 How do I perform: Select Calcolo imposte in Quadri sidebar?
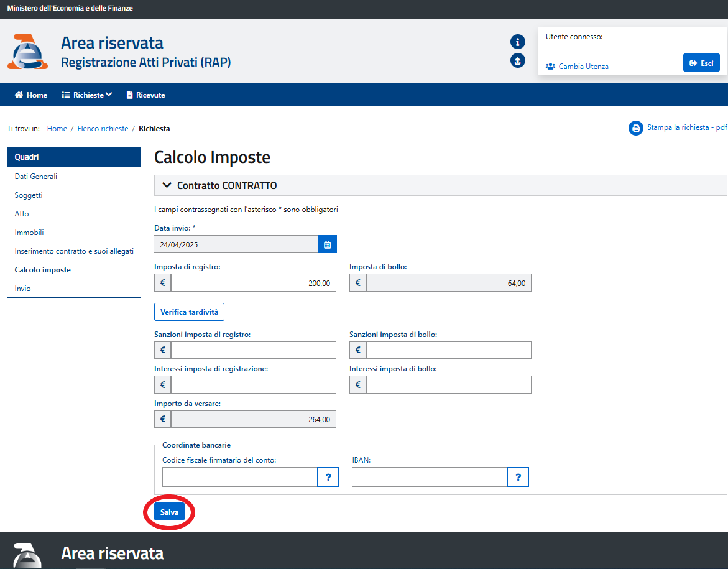pos(43,270)
